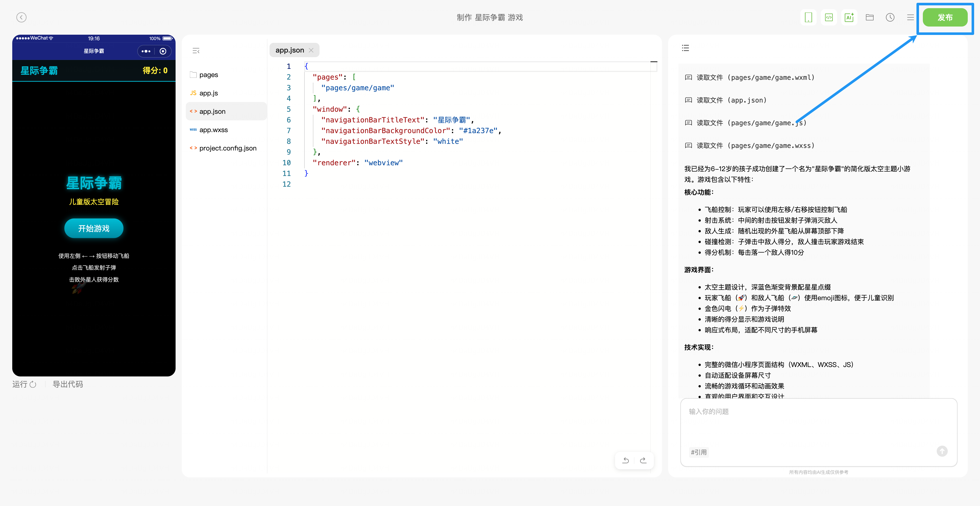Select the app.wxss file

pyautogui.click(x=213, y=130)
